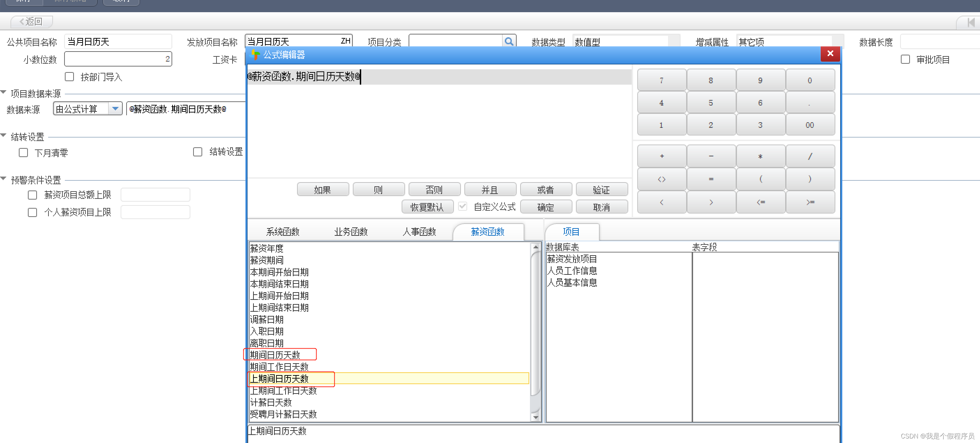
Task: Switch to the 系统函数 tab
Action: [x=283, y=231]
